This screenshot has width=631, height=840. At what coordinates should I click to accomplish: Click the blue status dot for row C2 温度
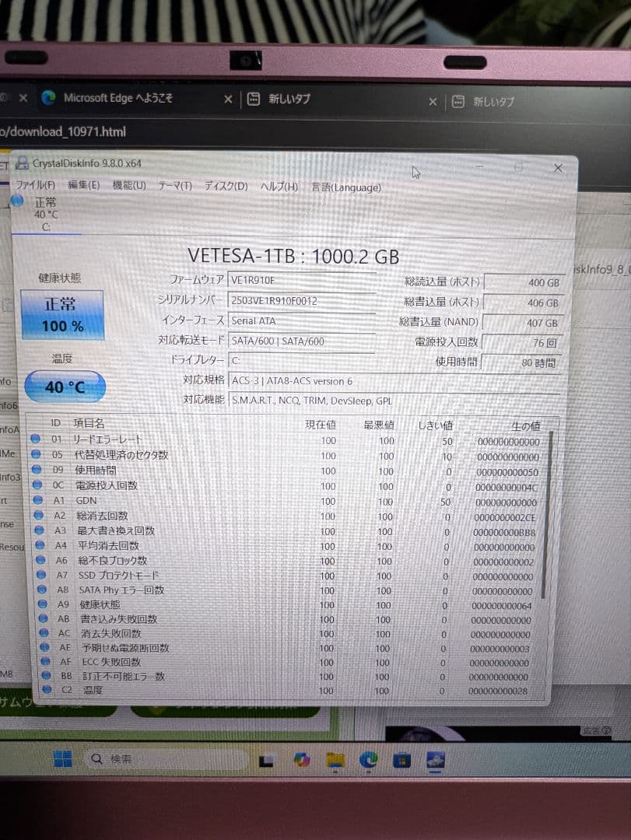coord(47,689)
